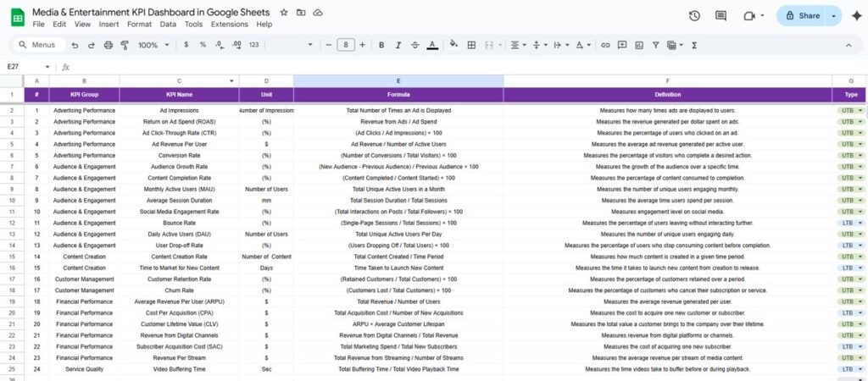Image resolution: width=868 pixels, height=381 pixels.
Task: Check cloud save status icon
Action: pyautogui.click(x=318, y=12)
